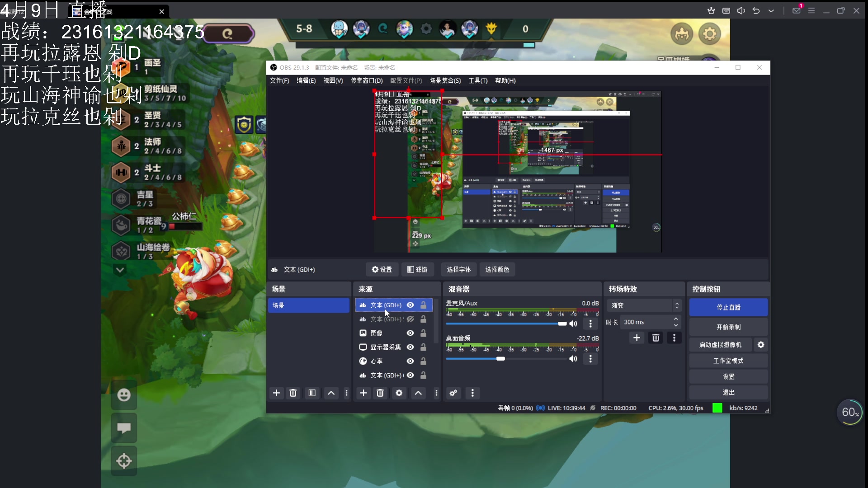Open scene filters icon in Scenes panel
The width and height of the screenshot is (868, 488).
click(312, 393)
